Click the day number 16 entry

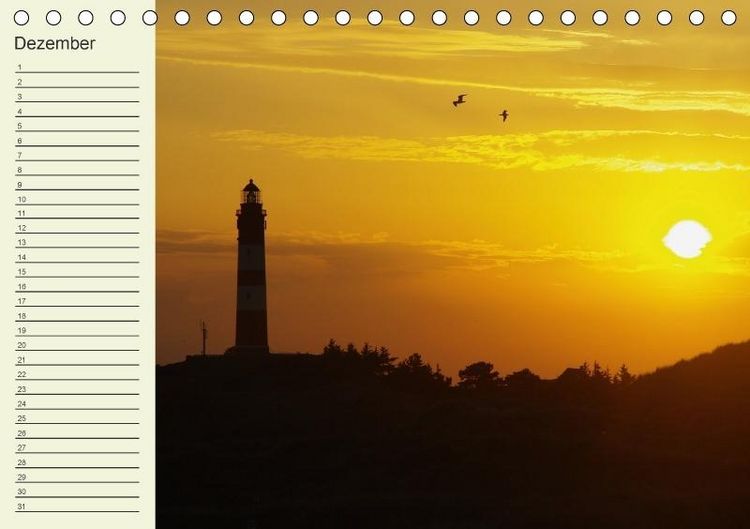coord(77,287)
